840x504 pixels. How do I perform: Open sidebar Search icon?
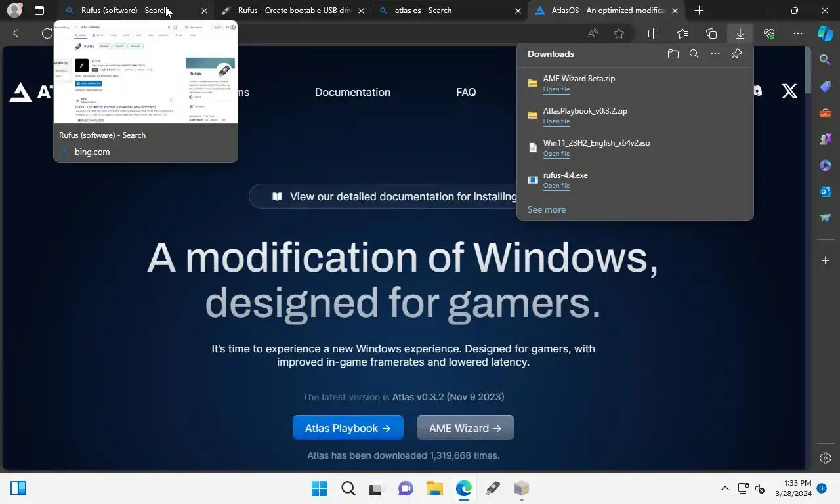(826, 60)
